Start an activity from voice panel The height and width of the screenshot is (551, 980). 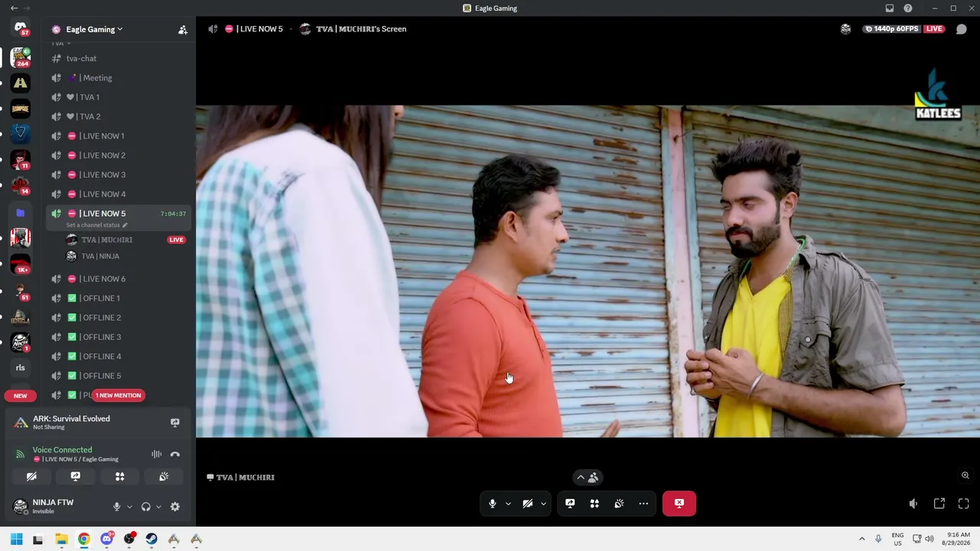pos(119,476)
